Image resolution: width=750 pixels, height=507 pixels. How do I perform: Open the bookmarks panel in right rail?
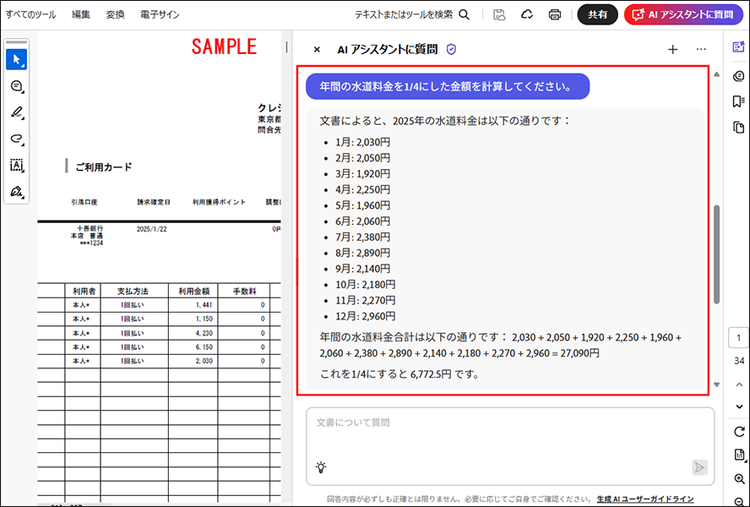(x=738, y=101)
